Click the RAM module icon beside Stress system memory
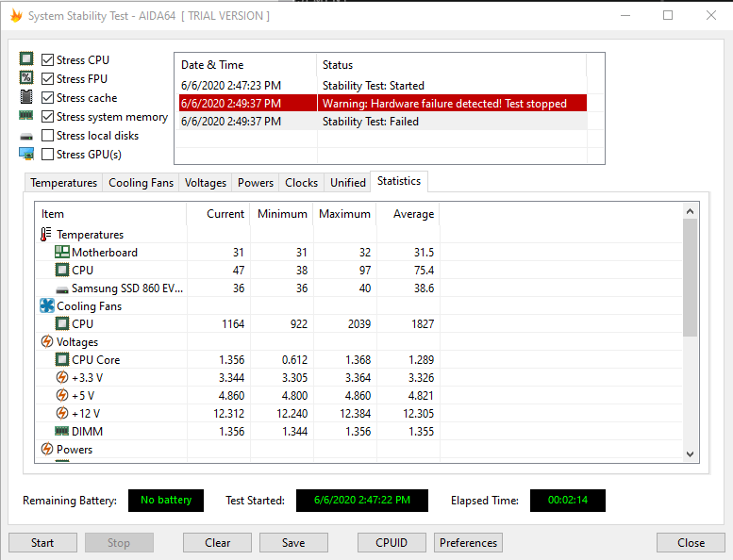This screenshot has width=733, height=560. point(26,115)
